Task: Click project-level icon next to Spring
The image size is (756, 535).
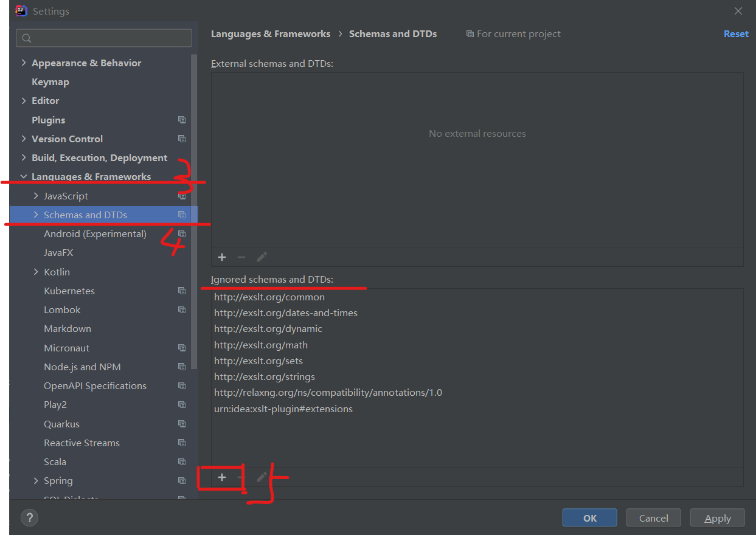Action: (181, 480)
